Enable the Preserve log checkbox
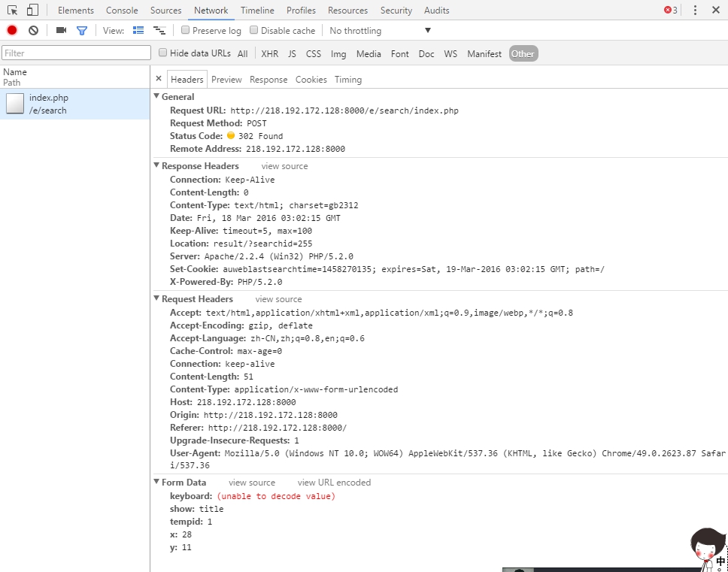The width and height of the screenshot is (728, 572). [x=186, y=30]
